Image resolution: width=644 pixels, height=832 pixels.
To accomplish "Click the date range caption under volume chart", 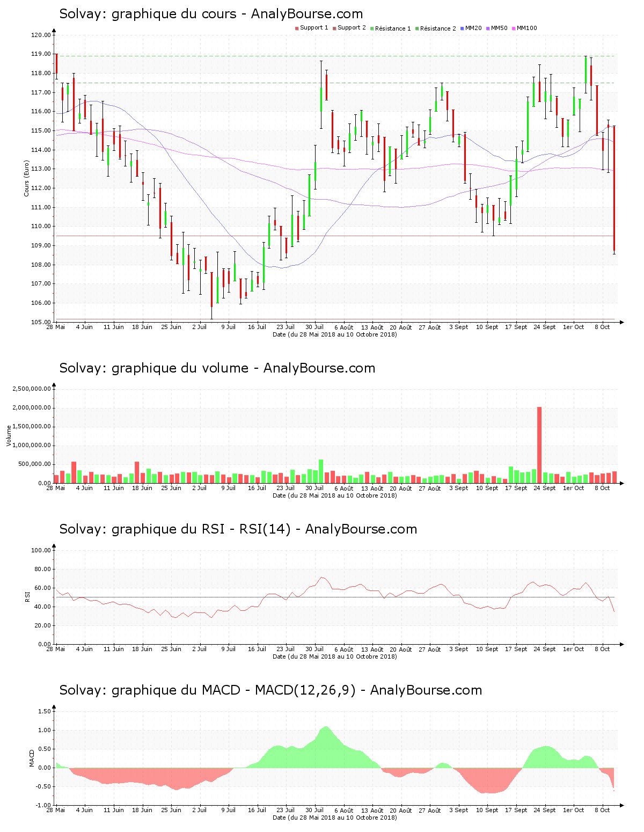I will click(335, 495).
